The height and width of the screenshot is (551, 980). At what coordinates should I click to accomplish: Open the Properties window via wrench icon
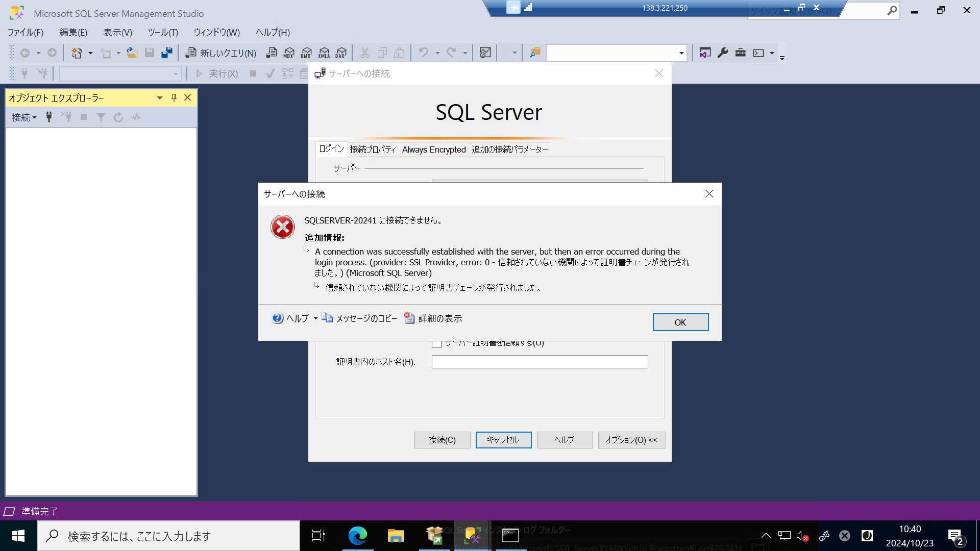tap(723, 53)
